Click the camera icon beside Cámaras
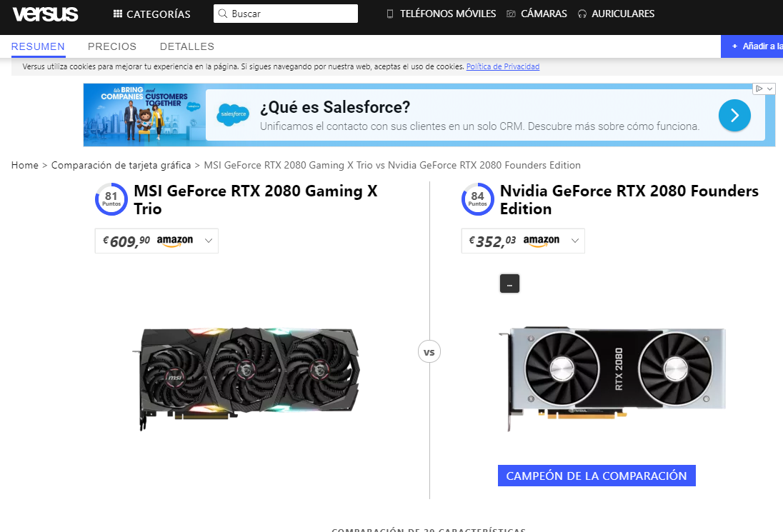 pyautogui.click(x=511, y=14)
